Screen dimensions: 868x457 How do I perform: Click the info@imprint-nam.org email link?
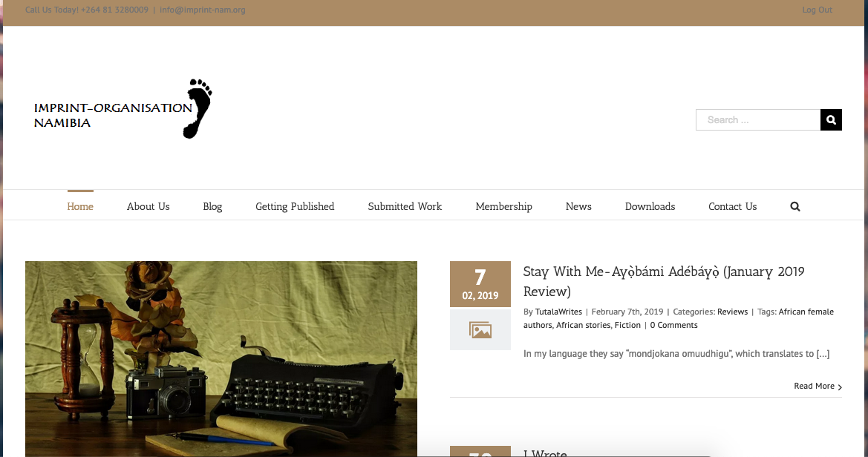click(x=202, y=10)
